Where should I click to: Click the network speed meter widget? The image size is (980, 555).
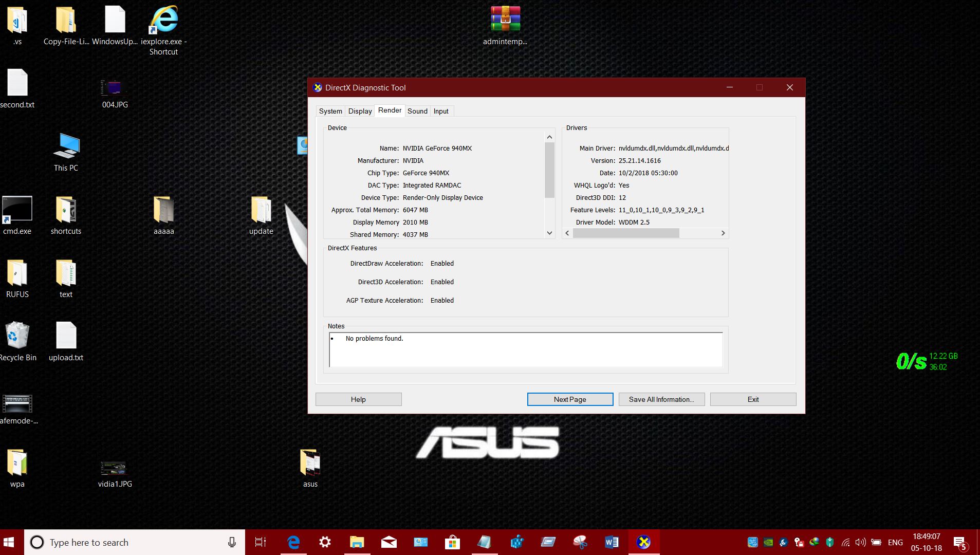(x=927, y=361)
